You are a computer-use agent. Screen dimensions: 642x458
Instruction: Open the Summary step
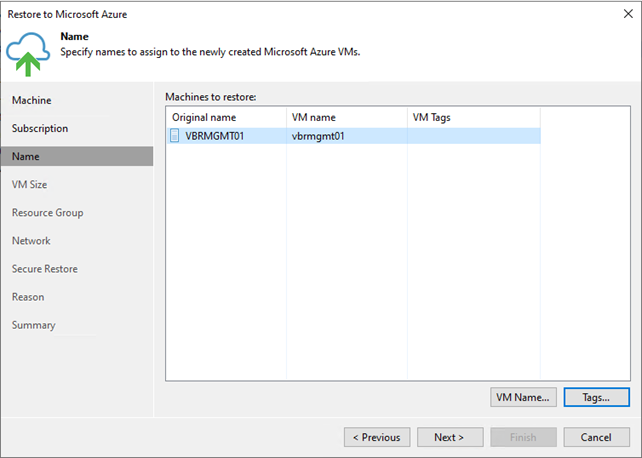click(34, 325)
